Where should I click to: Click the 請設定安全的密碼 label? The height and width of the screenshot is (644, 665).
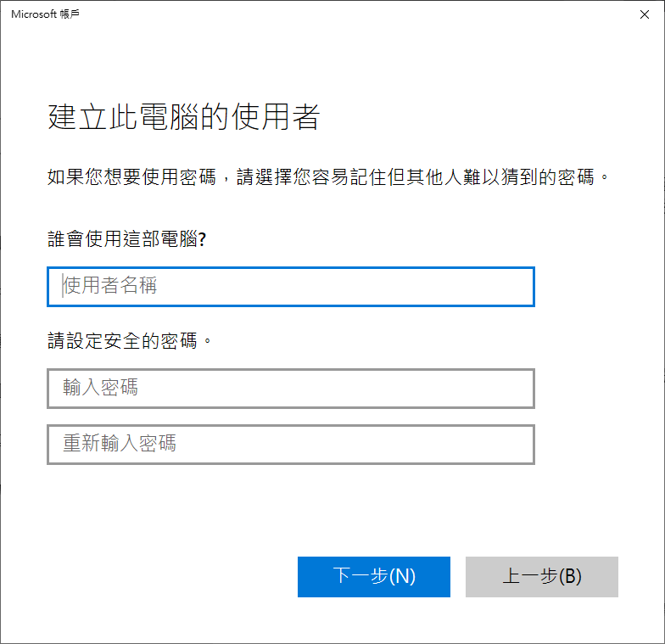point(129,341)
